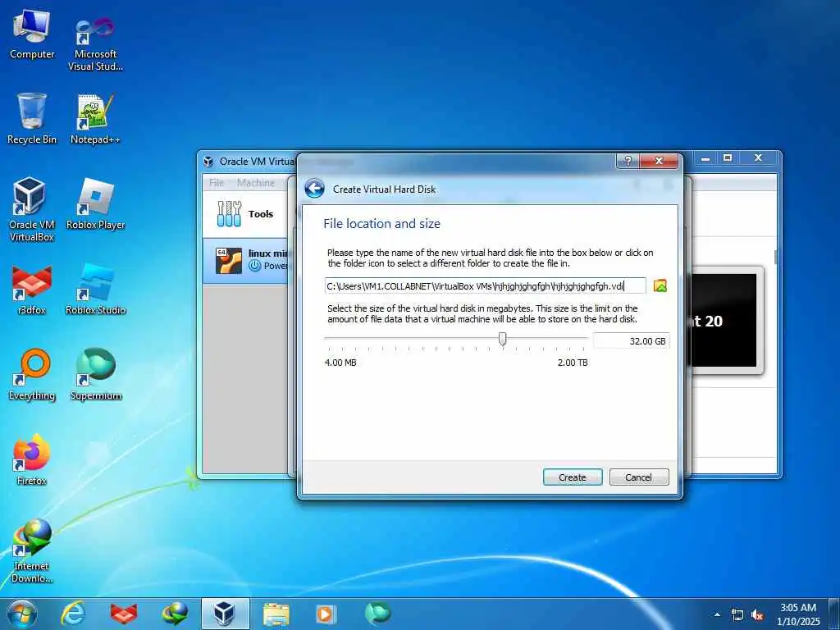Screen dimensions: 840x630
Task: Open the Computer desktop icon
Action: [32, 34]
